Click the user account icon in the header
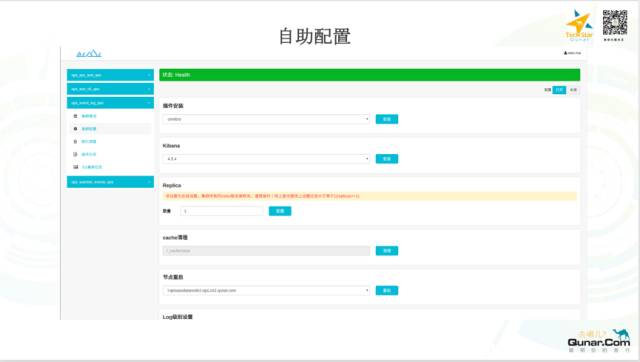The image size is (640, 362). pyautogui.click(x=566, y=53)
